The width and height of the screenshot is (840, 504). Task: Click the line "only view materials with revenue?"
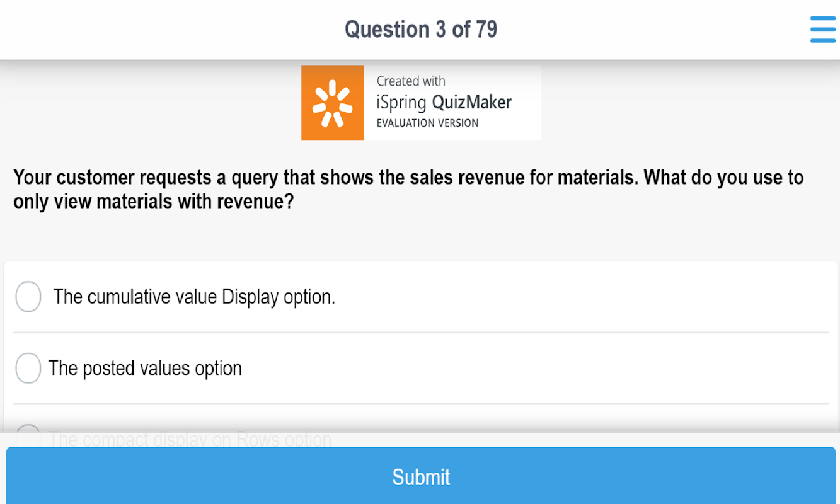154,202
